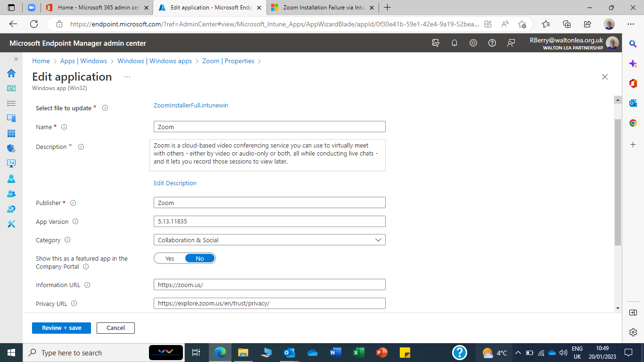644x362 pixels.
Task: Show info tooltip next to Privacy URL
Action: pyautogui.click(x=74, y=304)
